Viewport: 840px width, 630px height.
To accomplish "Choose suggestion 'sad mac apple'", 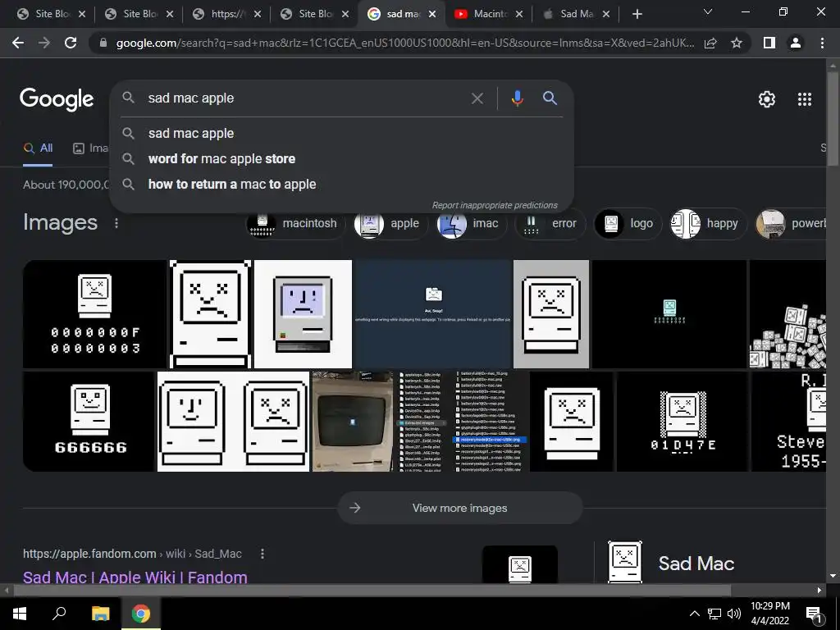I will [x=342, y=134].
